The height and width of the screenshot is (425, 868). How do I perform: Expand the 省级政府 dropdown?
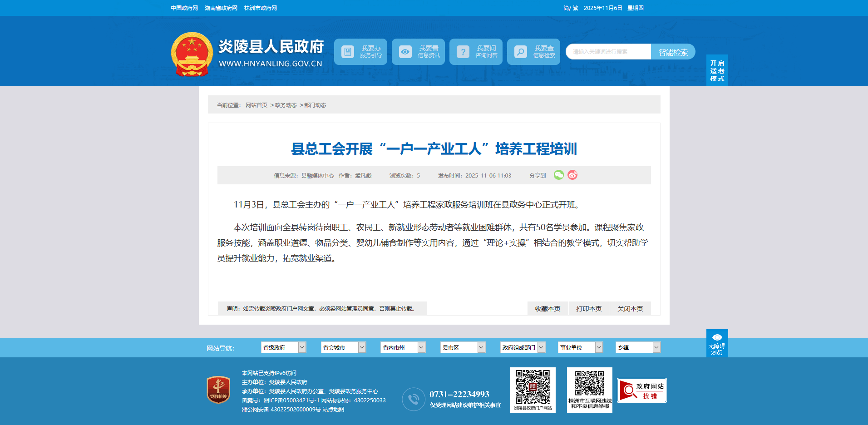pos(283,347)
